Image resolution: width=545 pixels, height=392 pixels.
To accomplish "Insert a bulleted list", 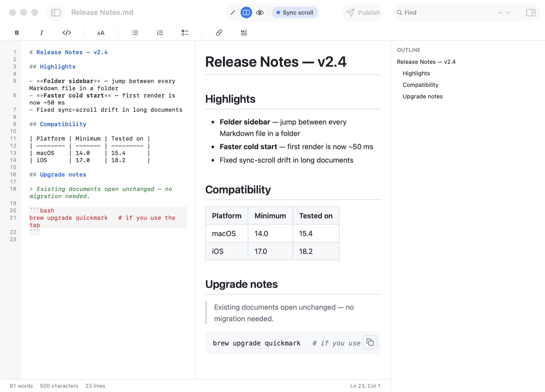I will [135, 33].
